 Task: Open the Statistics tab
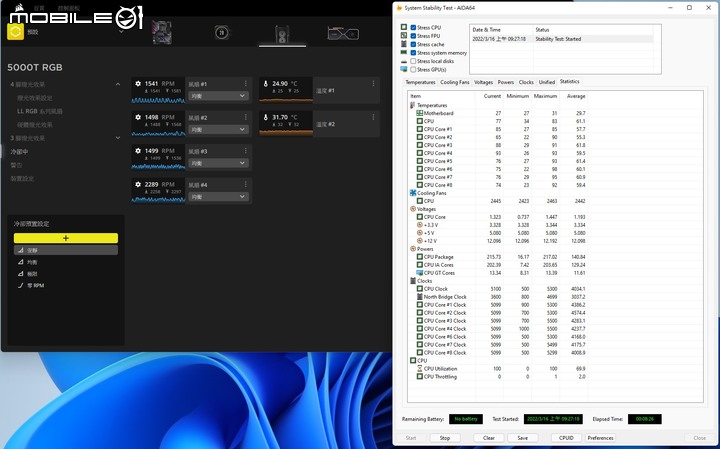coord(569,81)
